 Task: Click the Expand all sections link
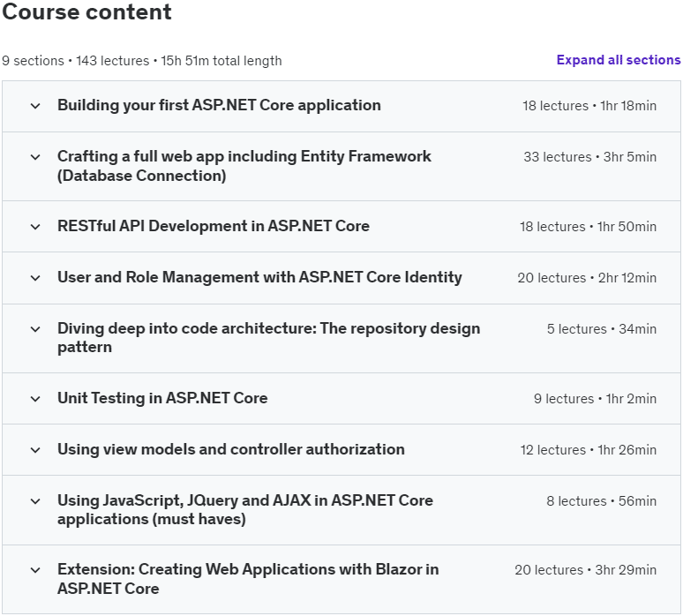pyautogui.click(x=618, y=60)
